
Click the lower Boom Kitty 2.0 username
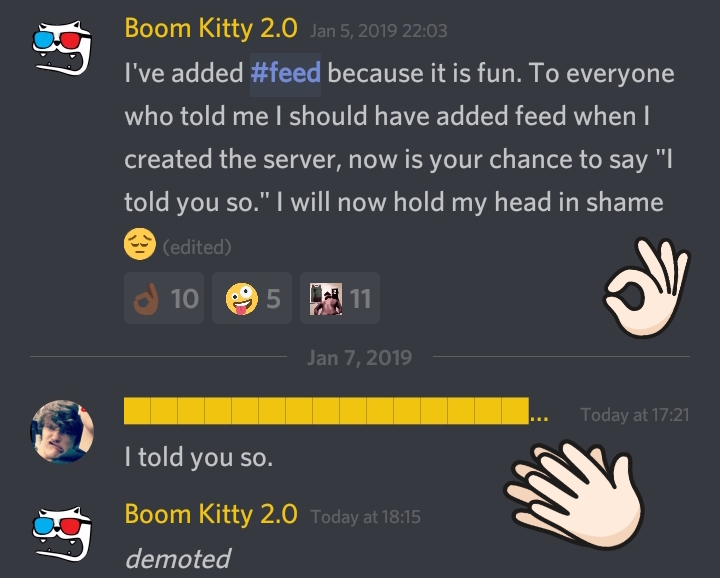pos(211,514)
